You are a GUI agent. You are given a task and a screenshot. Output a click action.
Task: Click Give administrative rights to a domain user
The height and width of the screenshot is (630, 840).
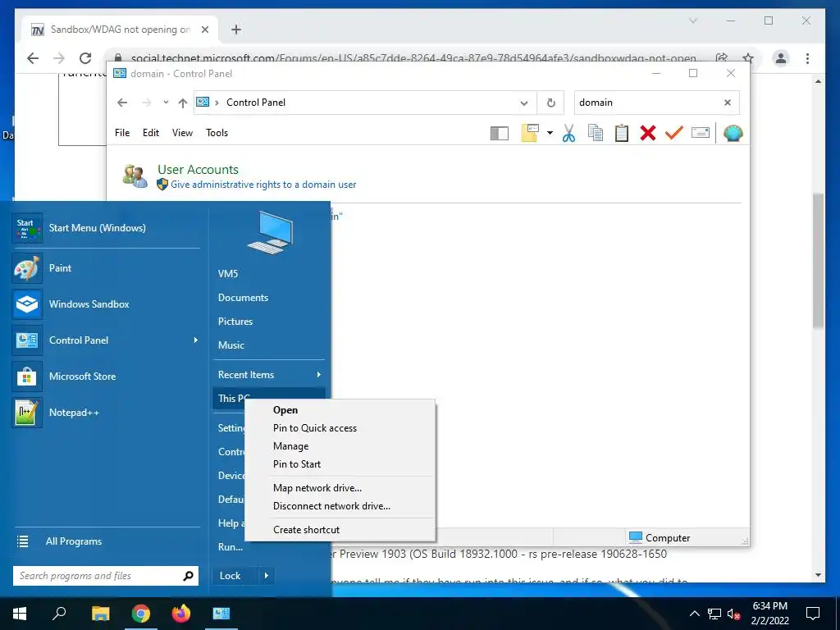click(x=263, y=185)
